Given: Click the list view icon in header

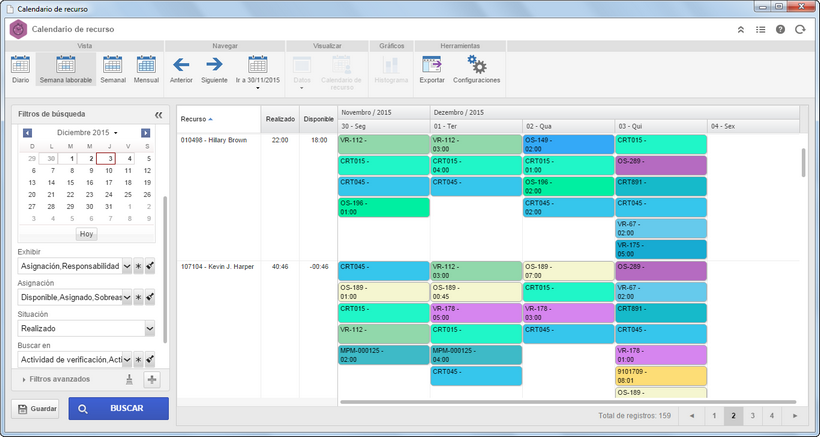Looking at the screenshot, I should pos(760,30).
